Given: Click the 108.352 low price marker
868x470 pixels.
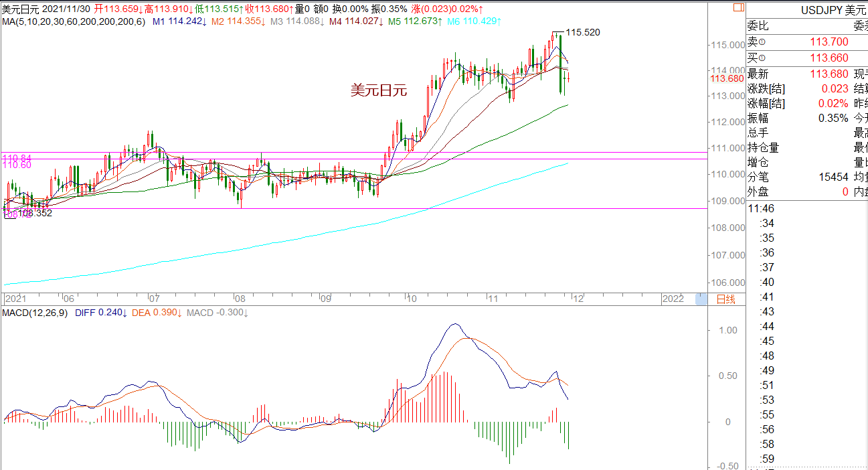Looking at the screenshot, I should click(x=34, y=213).
